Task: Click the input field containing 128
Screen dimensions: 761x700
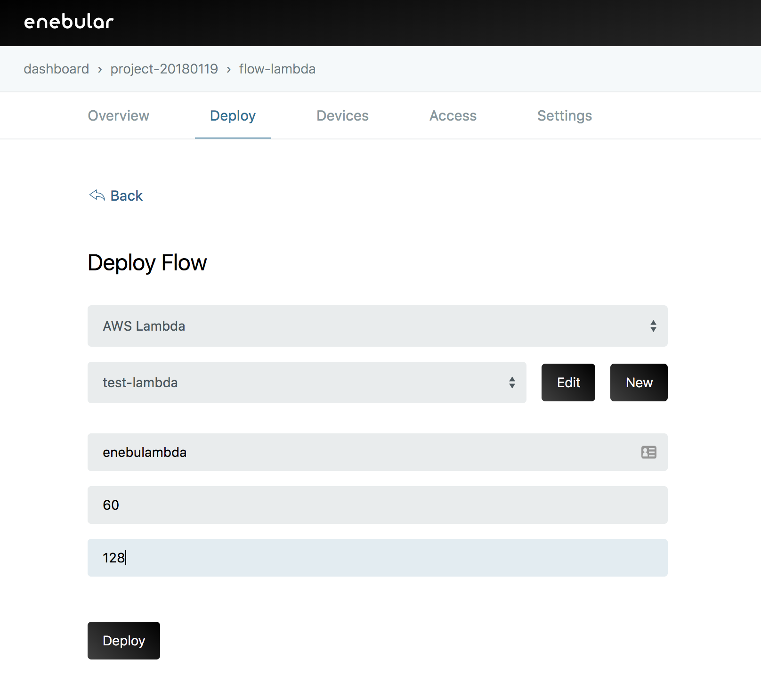Action: tap(377, 557)
